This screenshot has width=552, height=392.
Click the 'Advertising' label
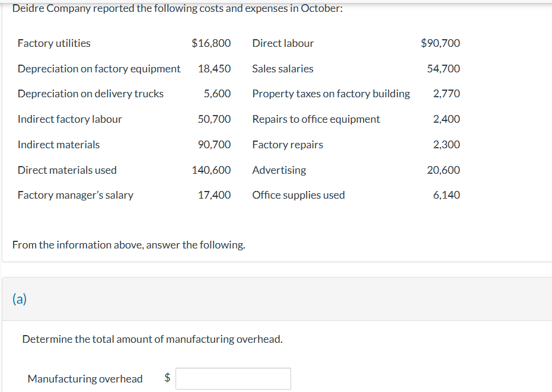pyautogui.click(x=279, y=170)
